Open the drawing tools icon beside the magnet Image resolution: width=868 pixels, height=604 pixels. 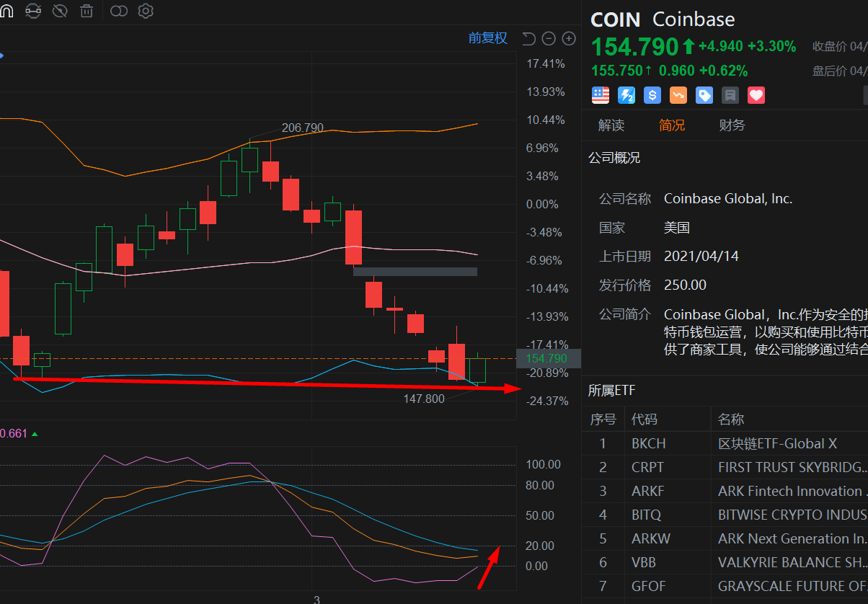coord(33,11)
